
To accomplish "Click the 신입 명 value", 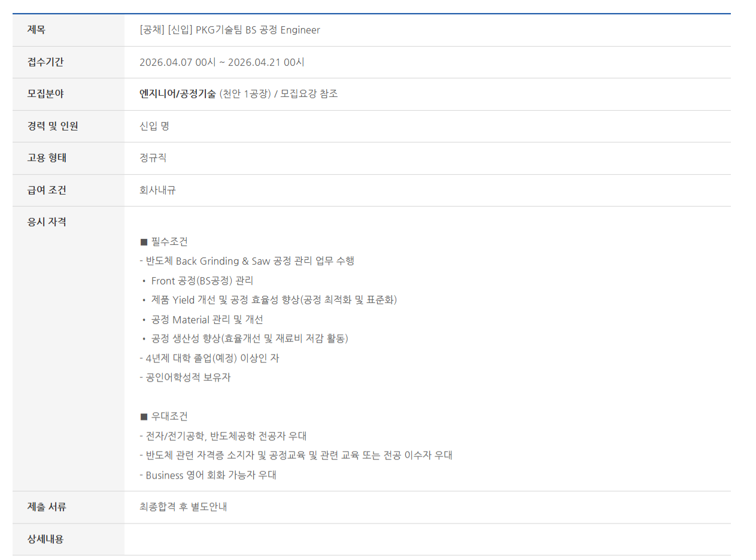I will 154,126.
